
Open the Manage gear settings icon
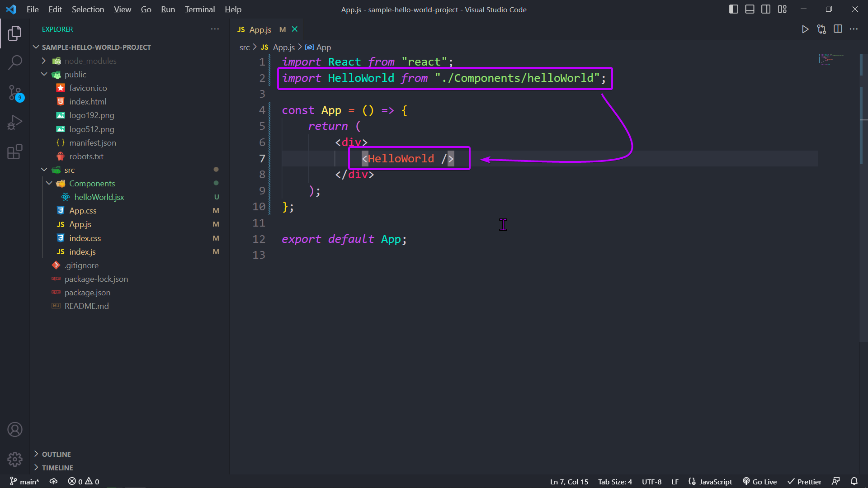[15, 459]
